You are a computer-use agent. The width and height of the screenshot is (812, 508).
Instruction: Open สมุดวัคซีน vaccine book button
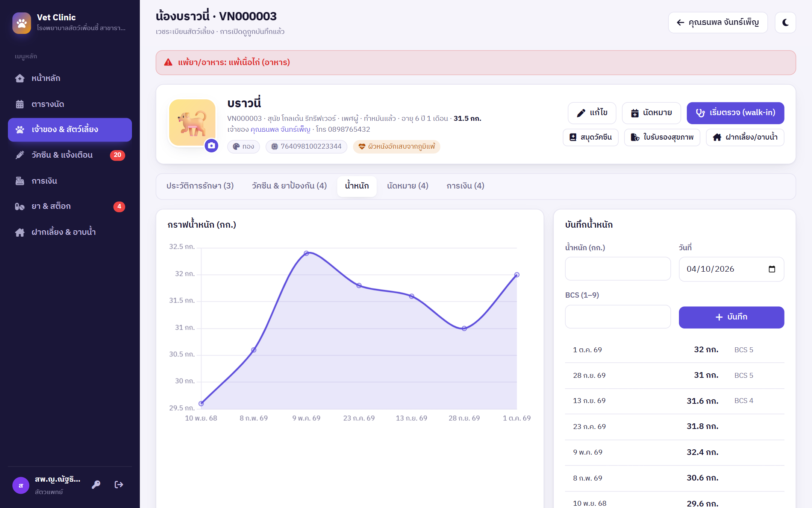pos(590,137)
